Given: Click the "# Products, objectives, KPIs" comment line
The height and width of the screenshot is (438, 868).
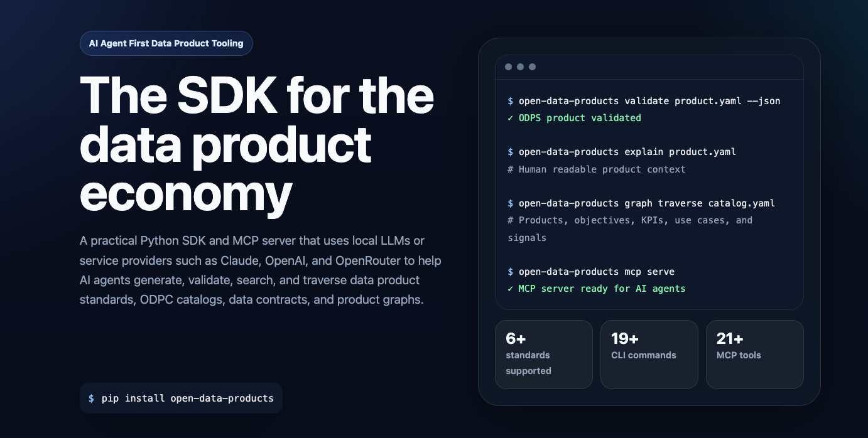Looking at the screenshot, I should pyautogui.click(x=630, y=229).
